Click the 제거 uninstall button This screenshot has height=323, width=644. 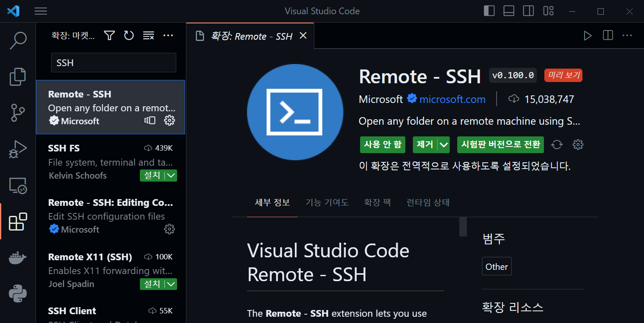click(425, 145)
